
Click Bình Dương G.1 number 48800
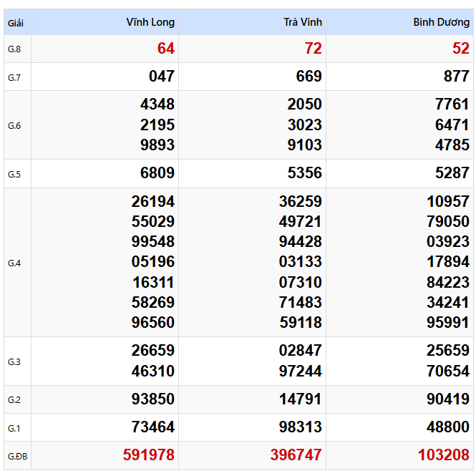coord(448,427)
